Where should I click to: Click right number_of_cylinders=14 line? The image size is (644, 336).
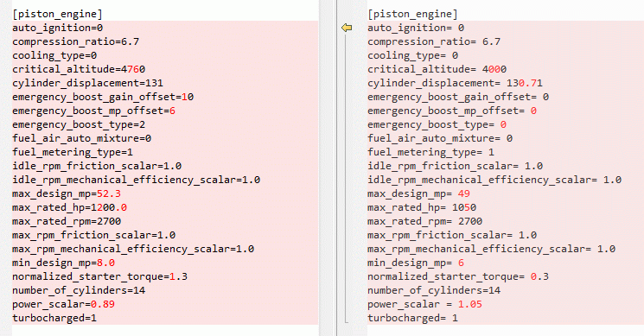434,290
